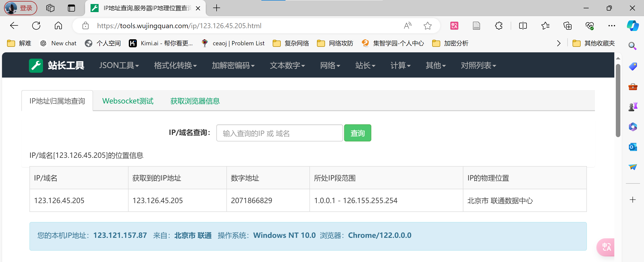644x262 pixels.
Task: Add a sidebar app with plus
Action: coord(633,200)
